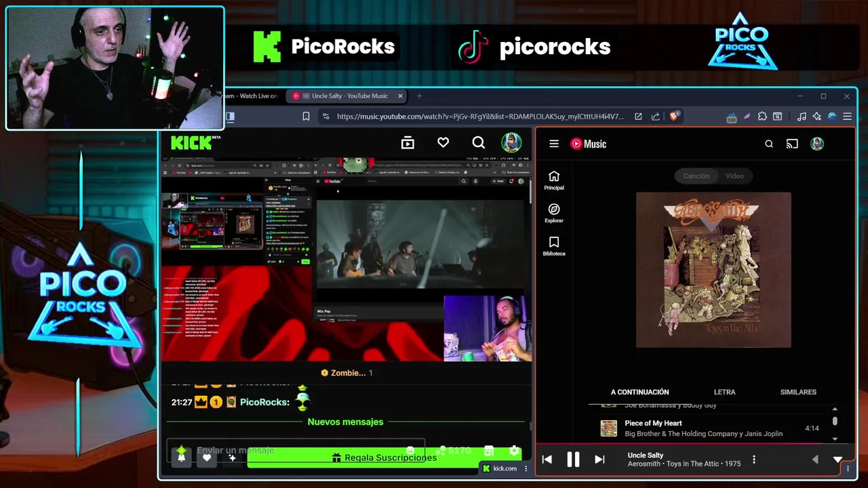This screenshot has width=868, height=488.
Task: Click the Kick logo
Action: click(191, 142)
